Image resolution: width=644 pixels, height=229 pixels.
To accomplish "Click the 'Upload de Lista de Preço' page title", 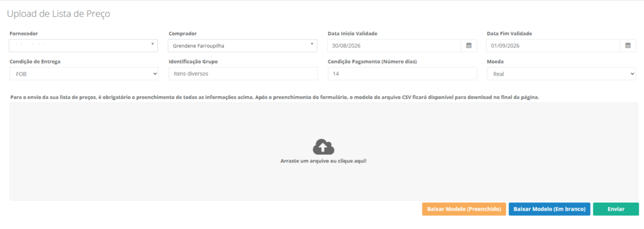I will (58, 14).
